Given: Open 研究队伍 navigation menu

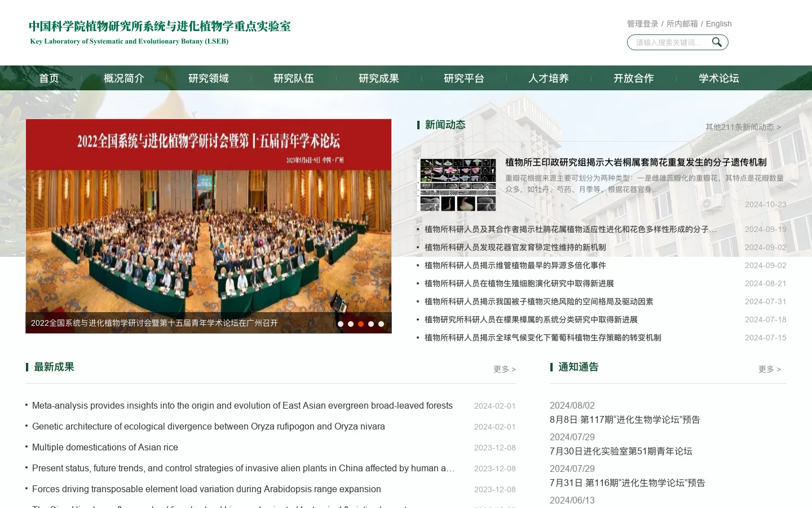Looking at the screenshot, I should (294, 78).
